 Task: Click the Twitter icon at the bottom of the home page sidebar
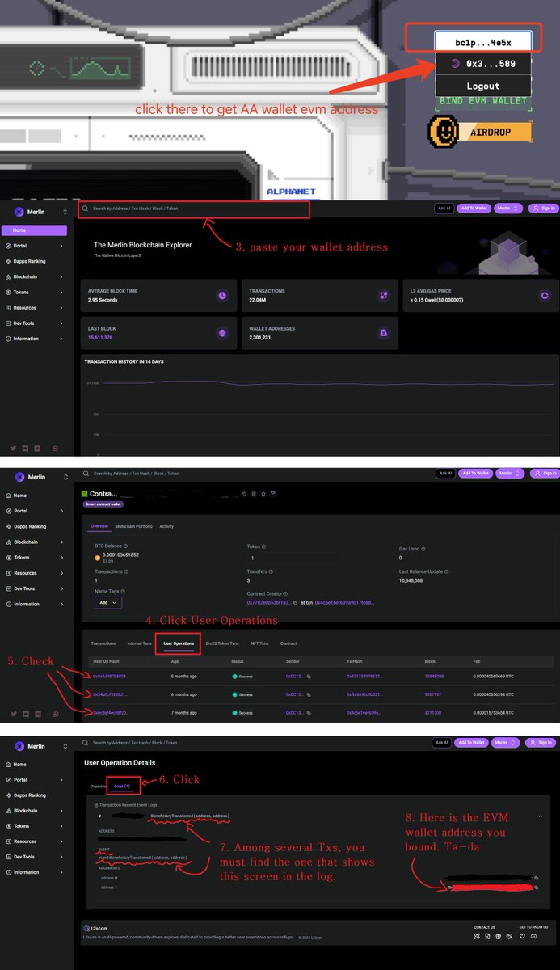[14, 448]
